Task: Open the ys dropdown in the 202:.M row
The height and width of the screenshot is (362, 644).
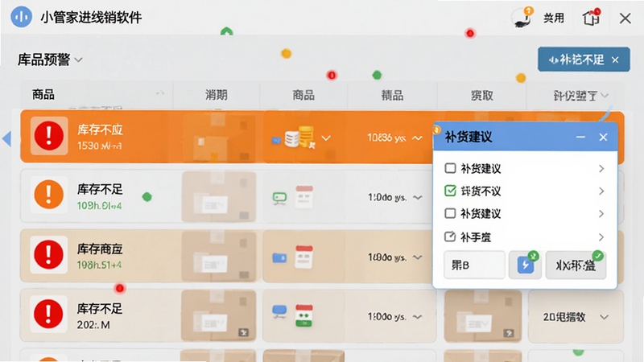Action: tap(417, 317)
